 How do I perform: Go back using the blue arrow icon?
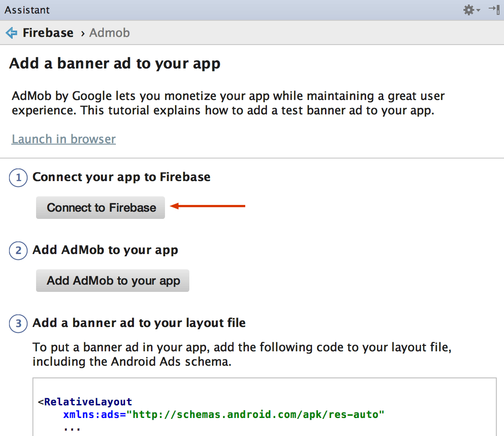click(11, 33)
